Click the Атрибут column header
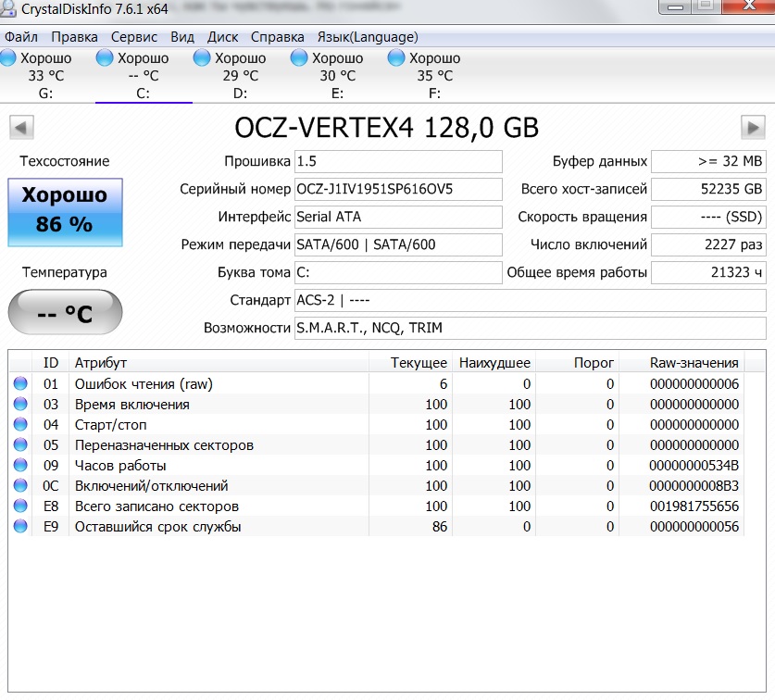The image size is (775, 700). (x=219, y=363)
